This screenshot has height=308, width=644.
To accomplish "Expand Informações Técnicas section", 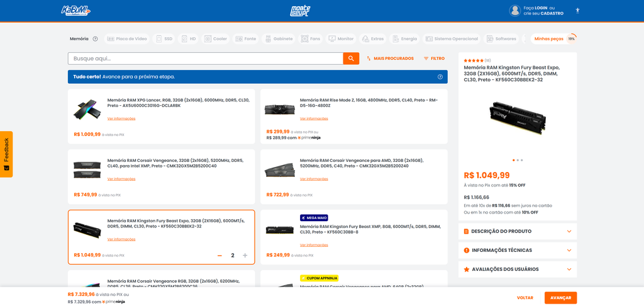I will coord(518,251).
